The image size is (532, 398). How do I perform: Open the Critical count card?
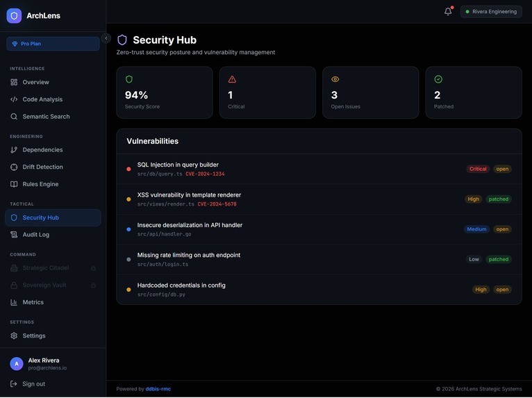tap(267, 92)
